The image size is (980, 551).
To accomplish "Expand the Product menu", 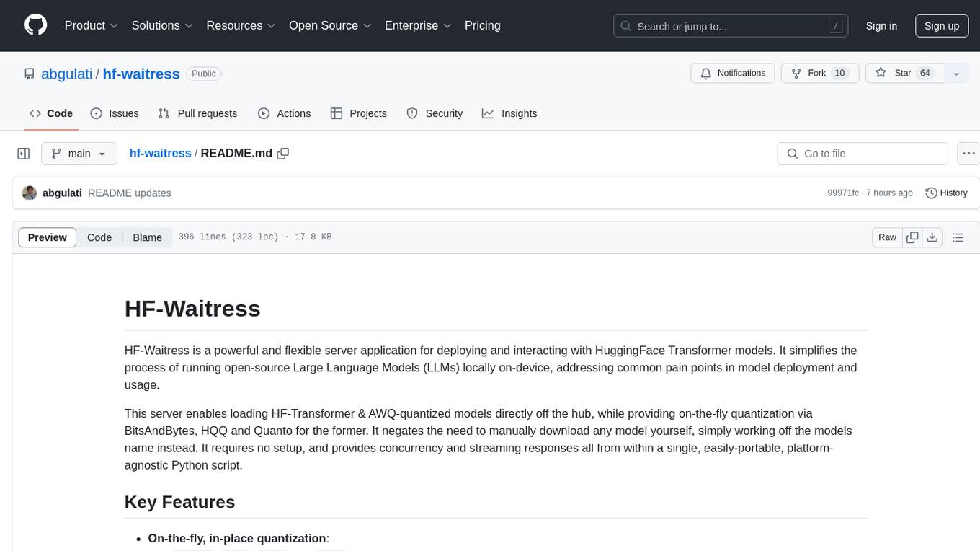I will [92, 25].
